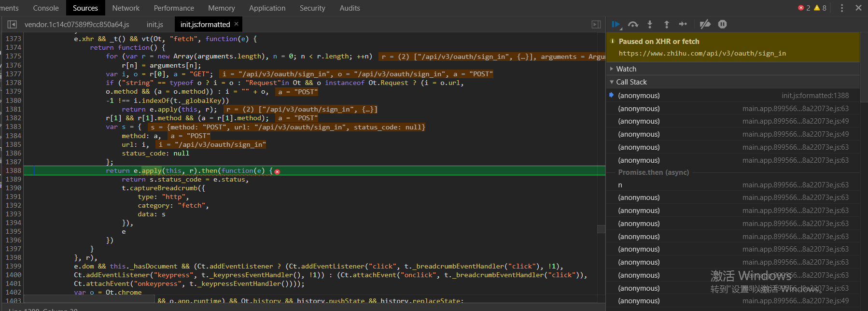Click the error marker on line 1388
This screenshot has height=311, width=868.
[x=277, y=171]
